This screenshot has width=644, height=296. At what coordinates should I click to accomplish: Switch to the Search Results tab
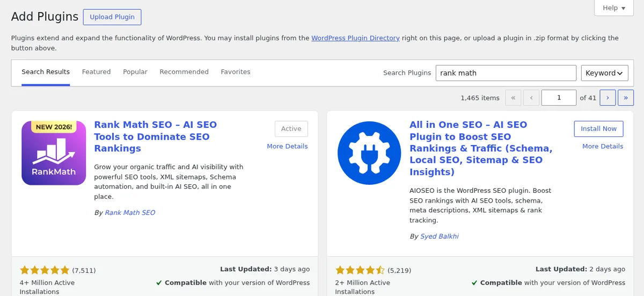(46, 72)
